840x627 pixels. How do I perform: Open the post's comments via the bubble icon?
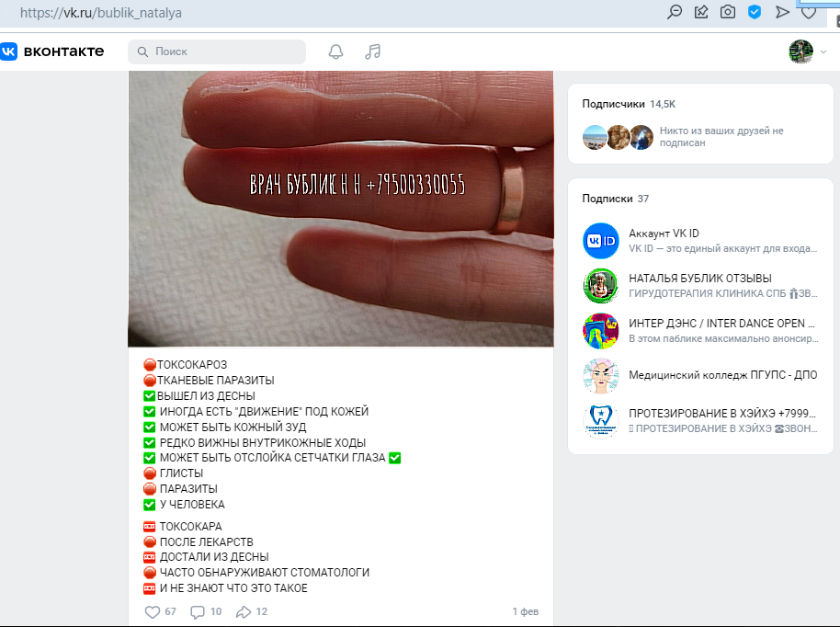click(x=198, y=611)
